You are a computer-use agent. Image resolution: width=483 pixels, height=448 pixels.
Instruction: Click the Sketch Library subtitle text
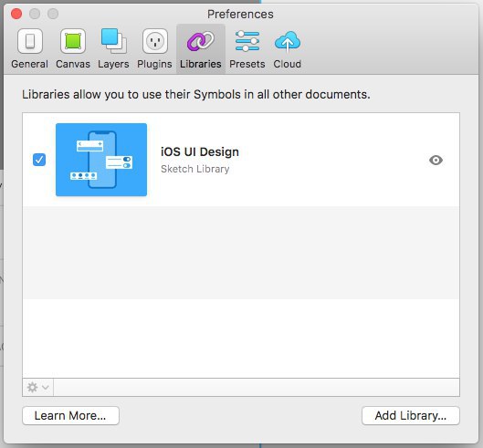pyautogui.click(x=195, y=169)
